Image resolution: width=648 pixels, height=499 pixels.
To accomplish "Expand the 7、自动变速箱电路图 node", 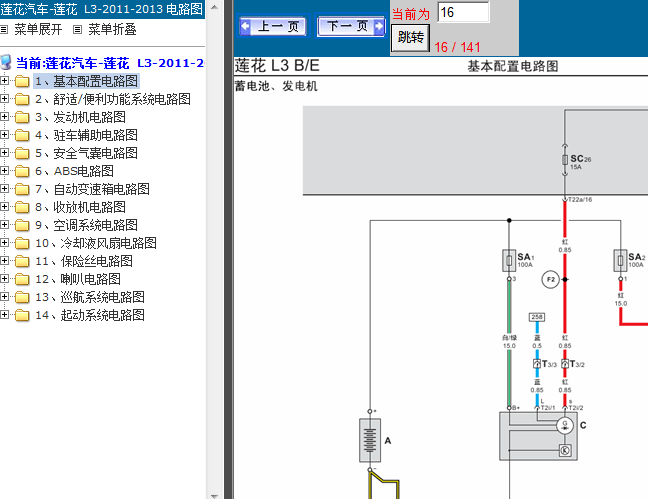I will pyautogui.click(x=4, y=189).
